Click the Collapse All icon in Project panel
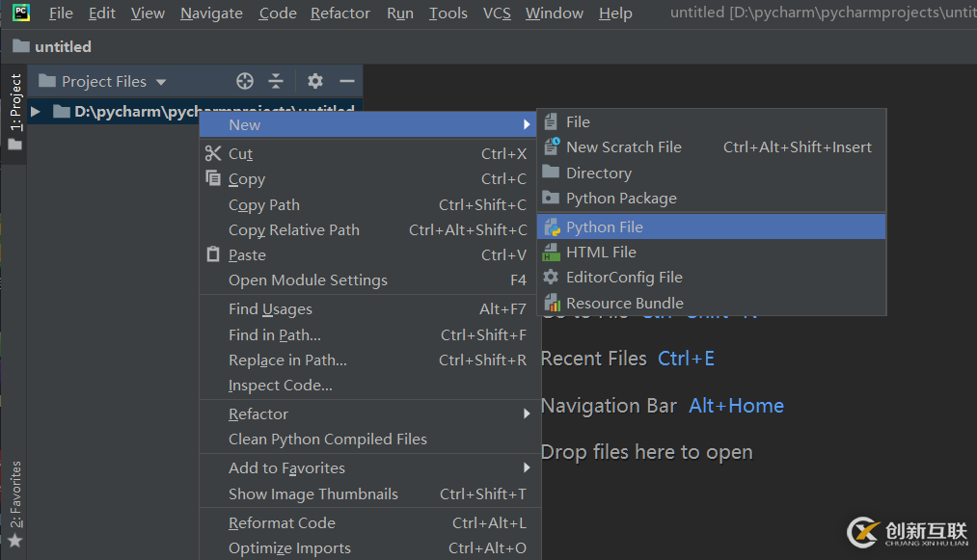This screenshot has width=977, height=560. click(276, 81)
